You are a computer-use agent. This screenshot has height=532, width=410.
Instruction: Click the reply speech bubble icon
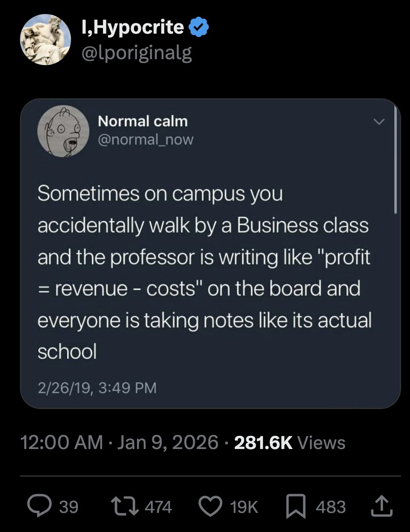point(40,506)
